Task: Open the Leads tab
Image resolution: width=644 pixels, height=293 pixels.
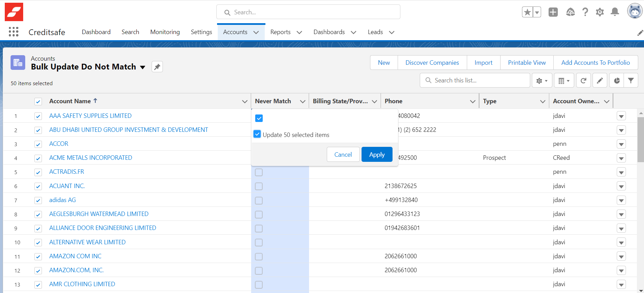Action: pyautogui.click(x=375, y=32)
